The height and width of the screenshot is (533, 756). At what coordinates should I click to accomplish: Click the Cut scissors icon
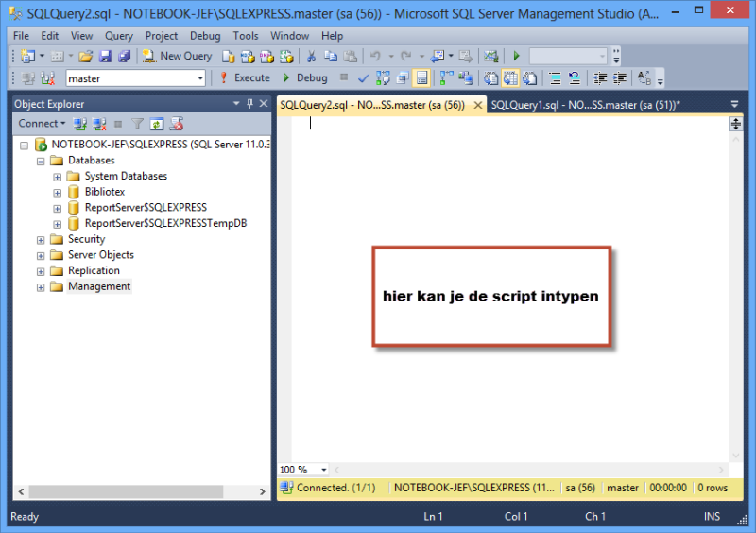click(x=311, y=57)
